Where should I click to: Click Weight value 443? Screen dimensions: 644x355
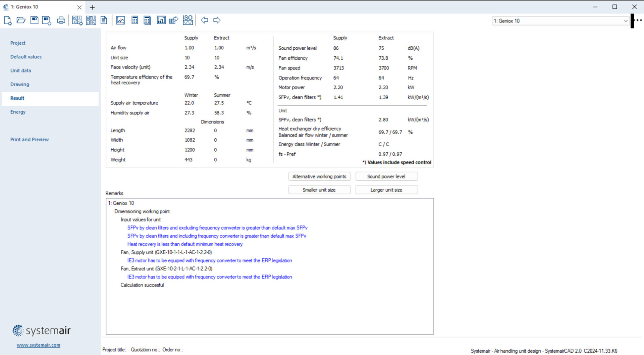pyautogui.click(x=189, y=160)
